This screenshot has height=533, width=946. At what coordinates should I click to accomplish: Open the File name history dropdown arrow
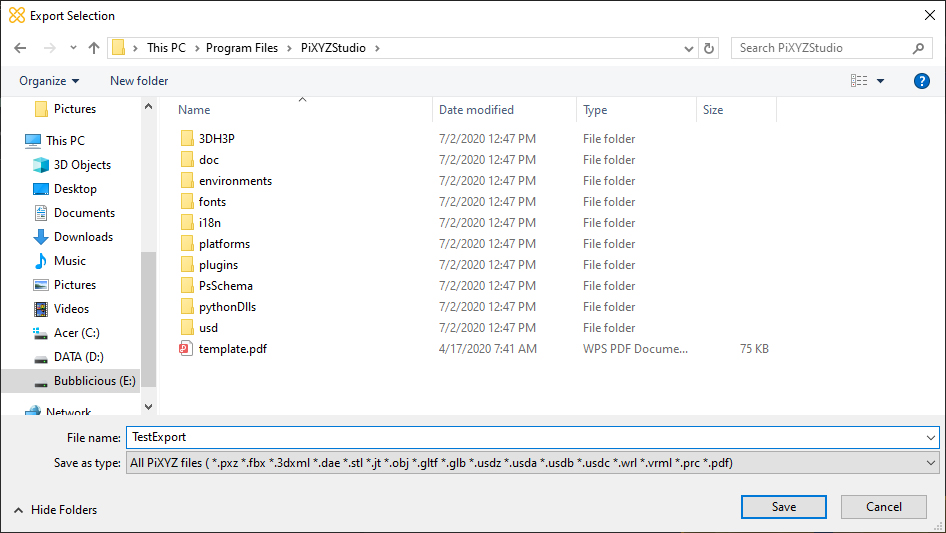pos(931,437)
